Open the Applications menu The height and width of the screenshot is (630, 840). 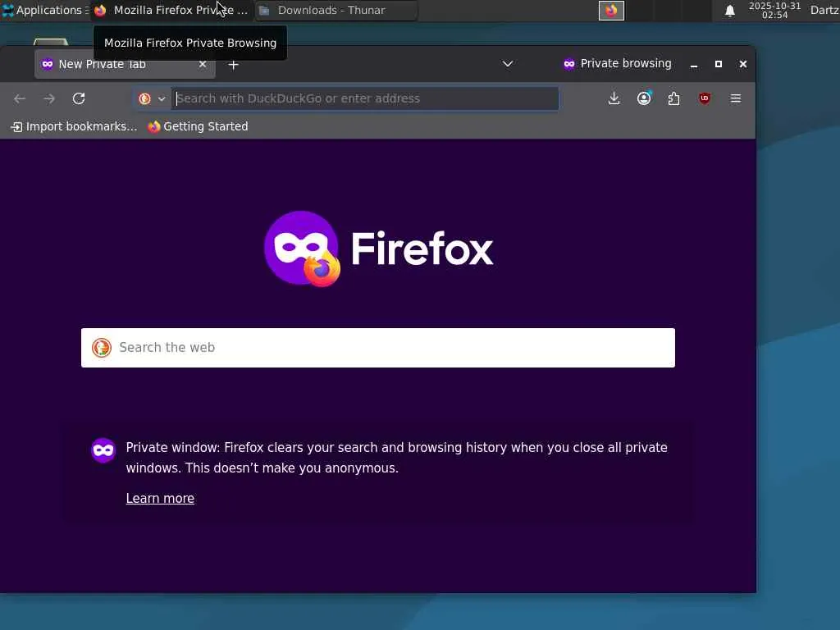click(44, 10)
